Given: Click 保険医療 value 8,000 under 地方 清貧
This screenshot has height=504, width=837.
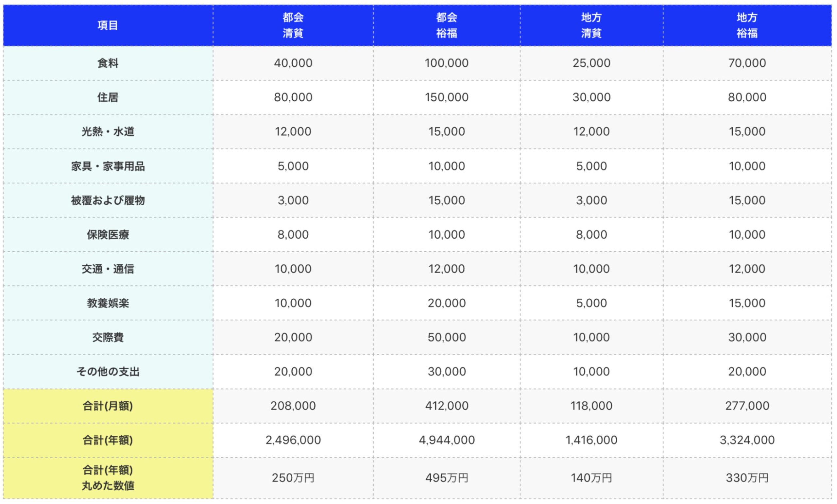Looking at the screenshot, I should (591, 235).
